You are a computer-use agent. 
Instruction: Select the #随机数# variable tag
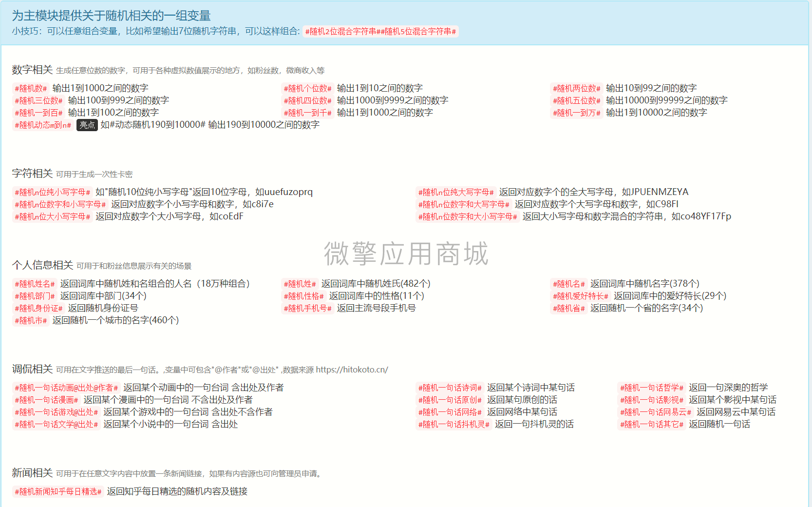point(31,88)
